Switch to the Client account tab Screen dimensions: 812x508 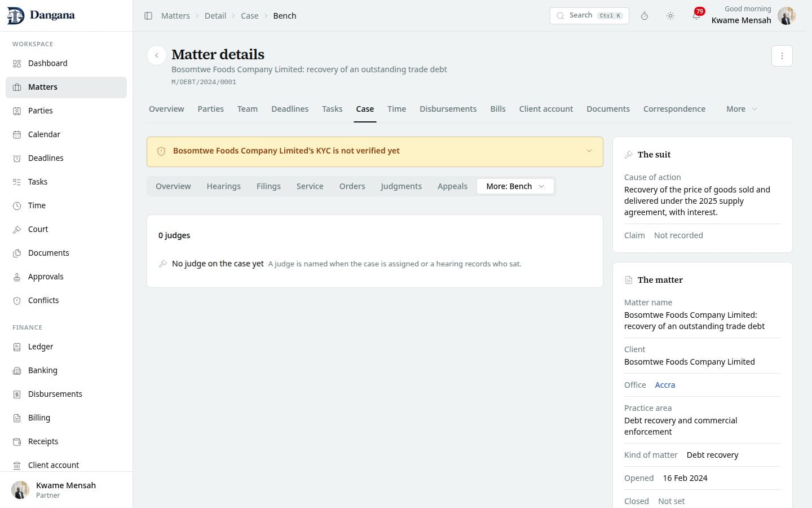pyautogui.click(x=546, y=109)
